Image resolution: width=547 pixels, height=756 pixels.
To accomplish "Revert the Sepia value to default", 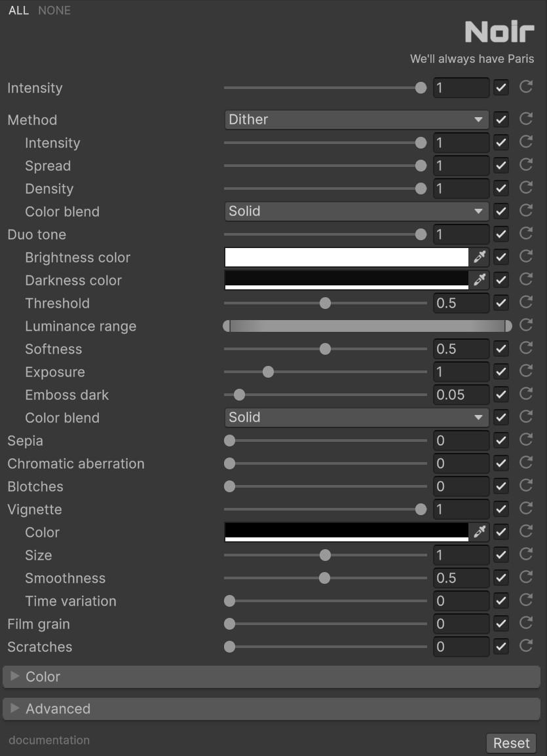I will pyautogui.click(x=525, y=440).
